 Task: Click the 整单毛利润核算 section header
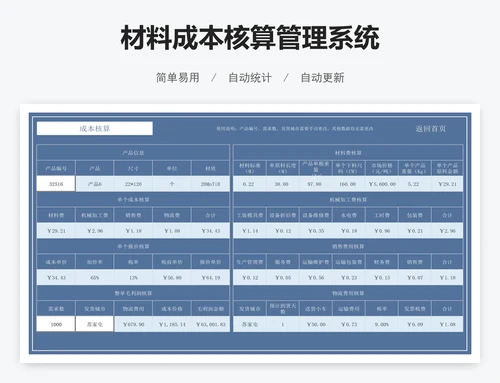click(x=133, y=293)
